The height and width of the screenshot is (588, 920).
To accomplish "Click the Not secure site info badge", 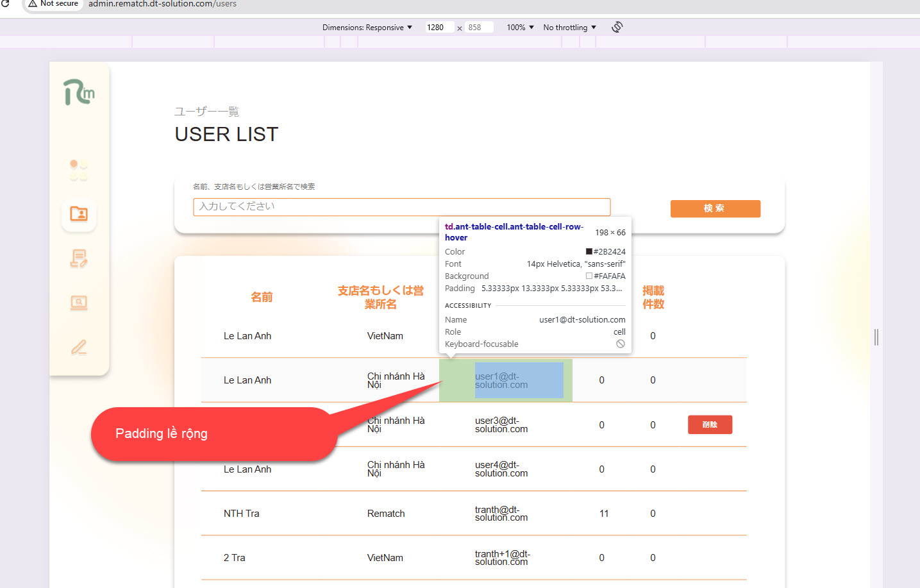I will click(53, 4).
